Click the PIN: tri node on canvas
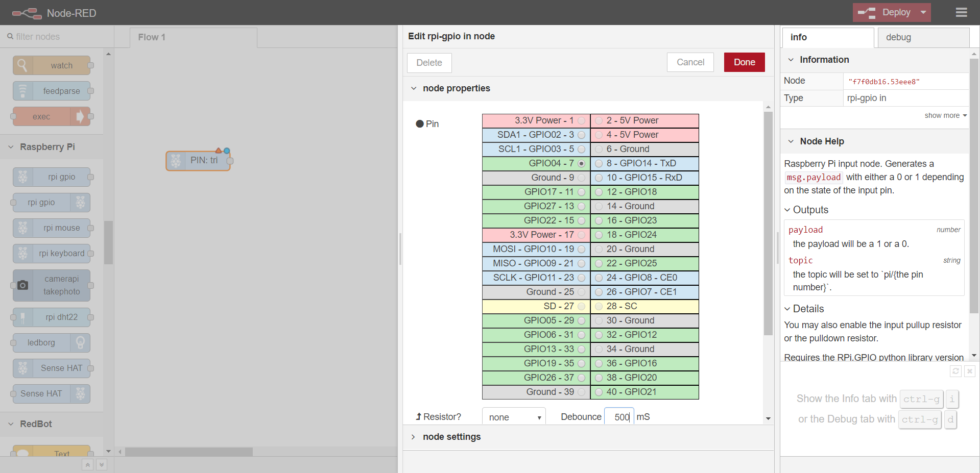 pos(198,161)
